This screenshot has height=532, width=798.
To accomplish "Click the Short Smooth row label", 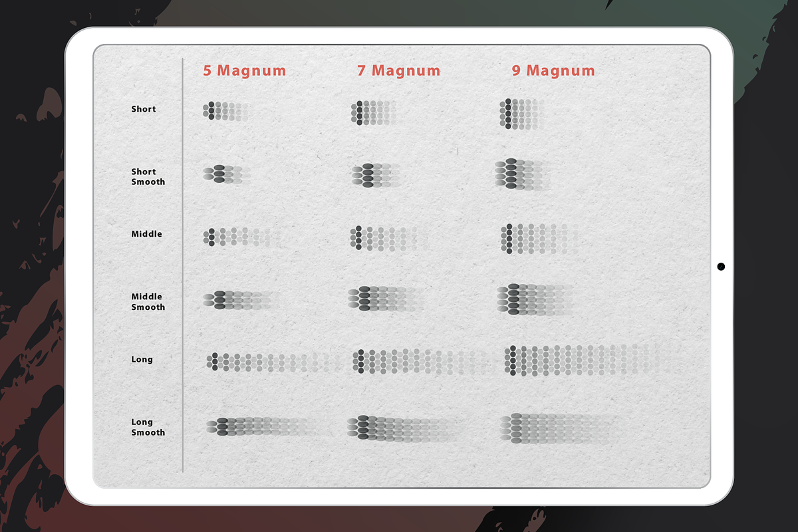I will coord(148,177).
